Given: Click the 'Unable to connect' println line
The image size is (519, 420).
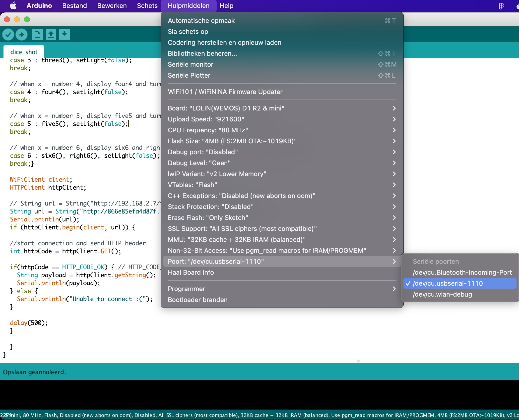Looking at the screenshot, I should coord(85,299).
